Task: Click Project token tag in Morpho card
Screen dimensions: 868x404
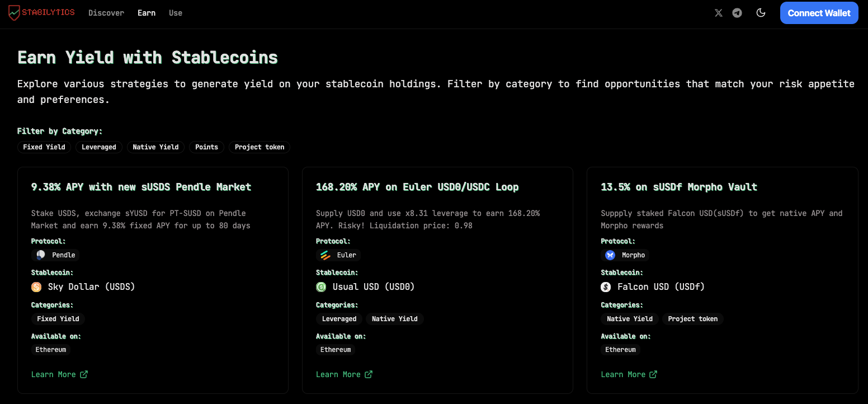Action: click(x=693, y=319)
